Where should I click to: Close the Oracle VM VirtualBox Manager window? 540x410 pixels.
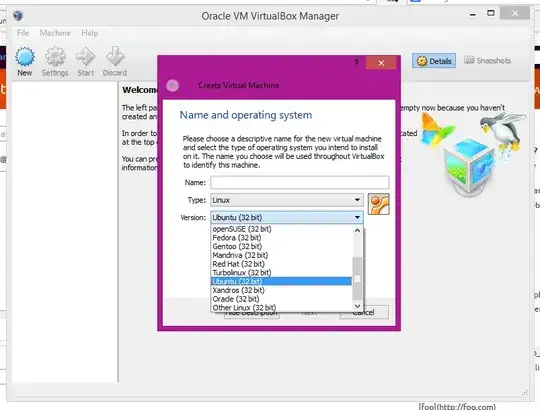point(515,13)
